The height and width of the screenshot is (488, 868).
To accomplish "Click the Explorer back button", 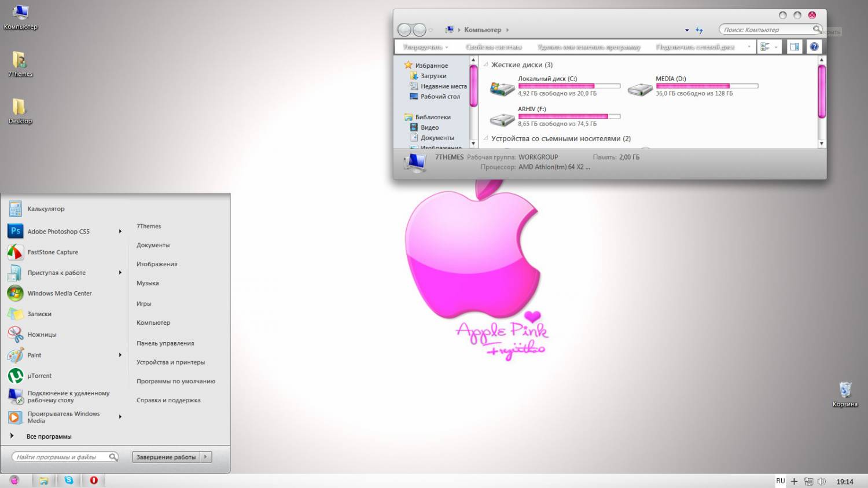I will tap(404, 30).
